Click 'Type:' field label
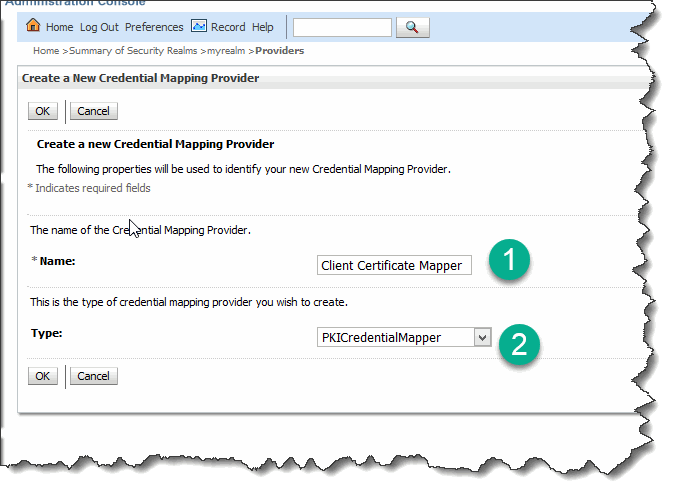 coord(47,333)
